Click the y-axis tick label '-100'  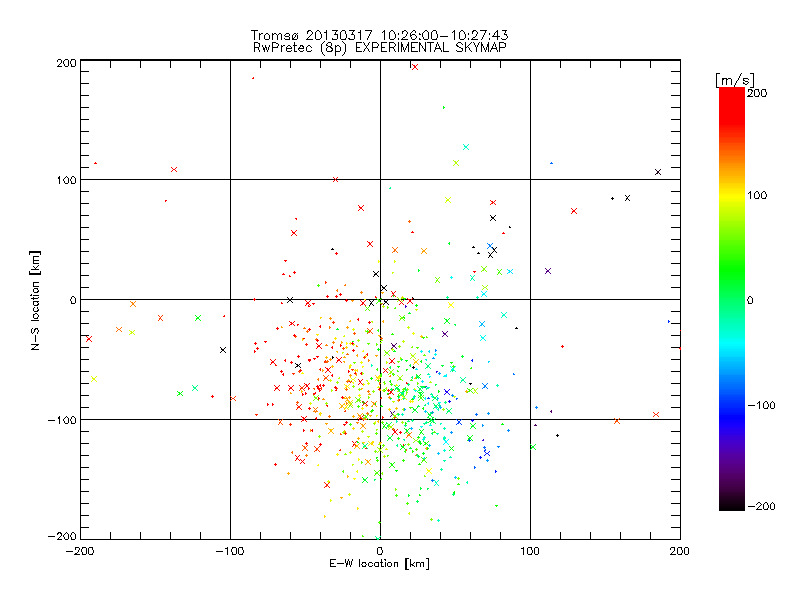pos(62,420)
